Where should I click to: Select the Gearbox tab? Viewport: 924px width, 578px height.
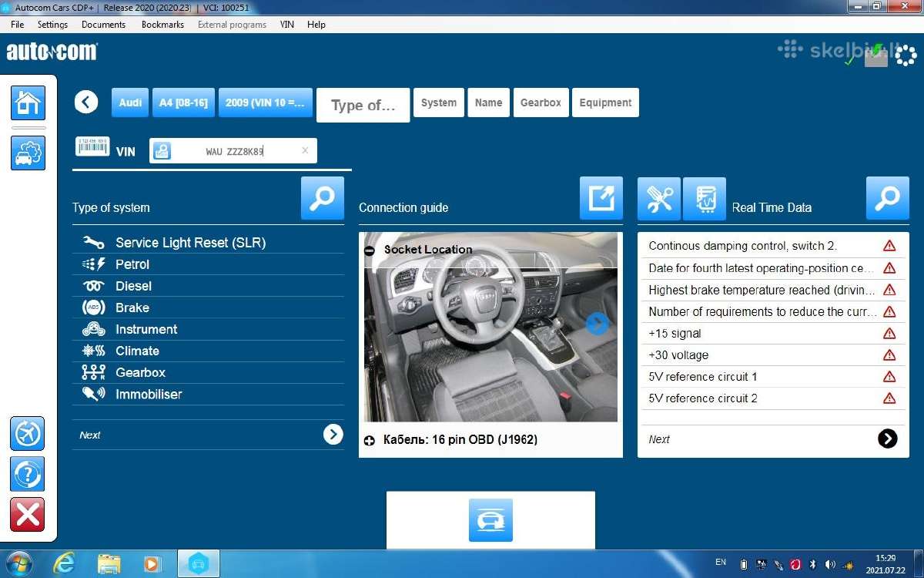click(x=541, y=102)
